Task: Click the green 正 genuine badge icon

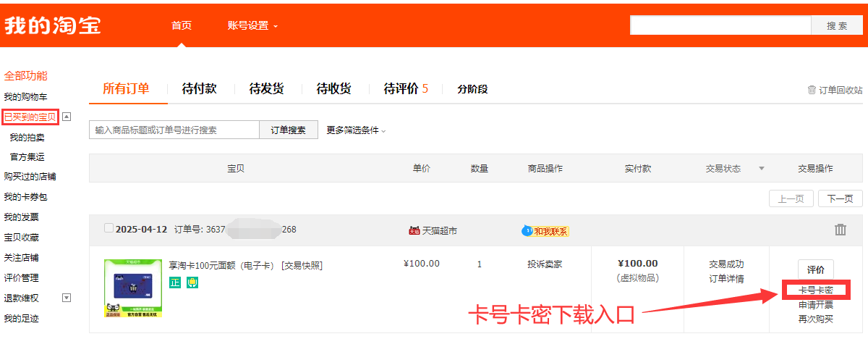Action: pos(174,282)
